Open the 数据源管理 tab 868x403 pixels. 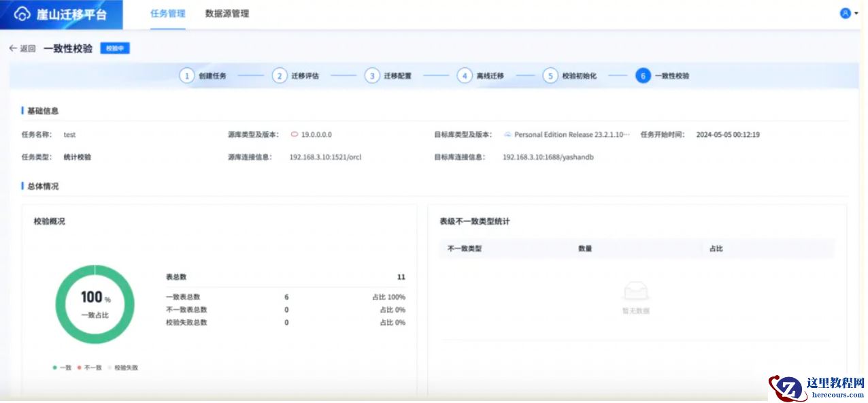pyautogui.click(x=227, y=14)
